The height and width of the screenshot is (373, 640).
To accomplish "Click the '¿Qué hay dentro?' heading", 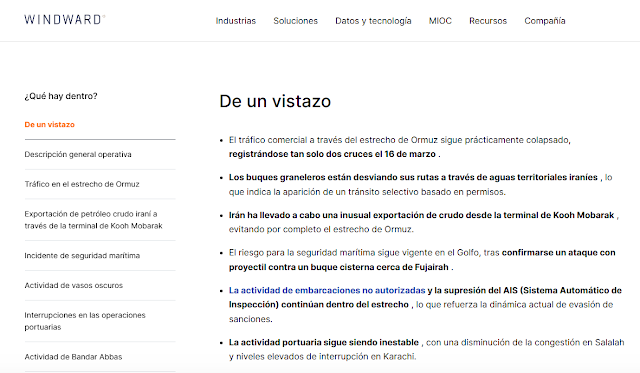I will coord(61,96).
